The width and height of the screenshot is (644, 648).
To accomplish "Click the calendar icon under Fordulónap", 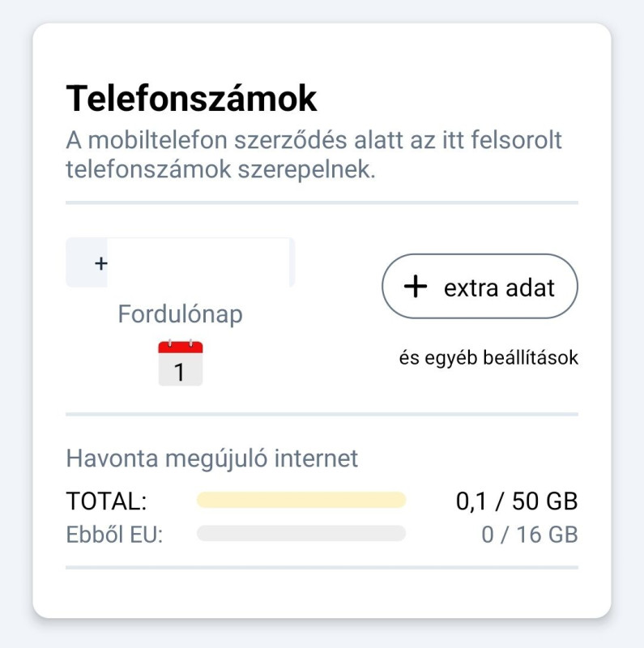I will point(180,363).
